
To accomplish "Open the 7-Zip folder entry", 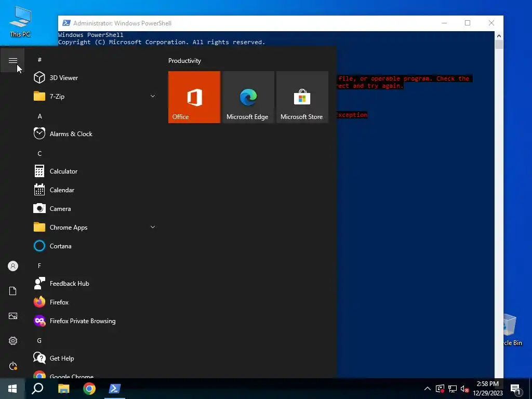I will [95, 96].
